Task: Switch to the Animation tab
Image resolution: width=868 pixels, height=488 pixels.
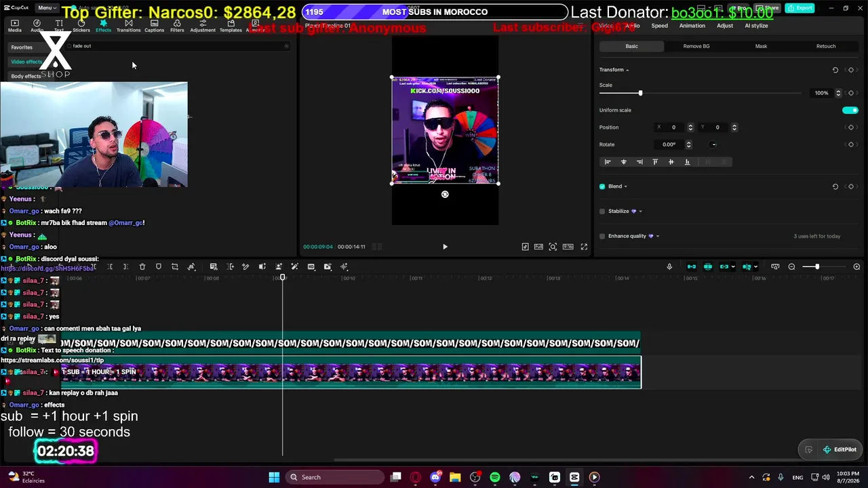Action: (692, 26)
